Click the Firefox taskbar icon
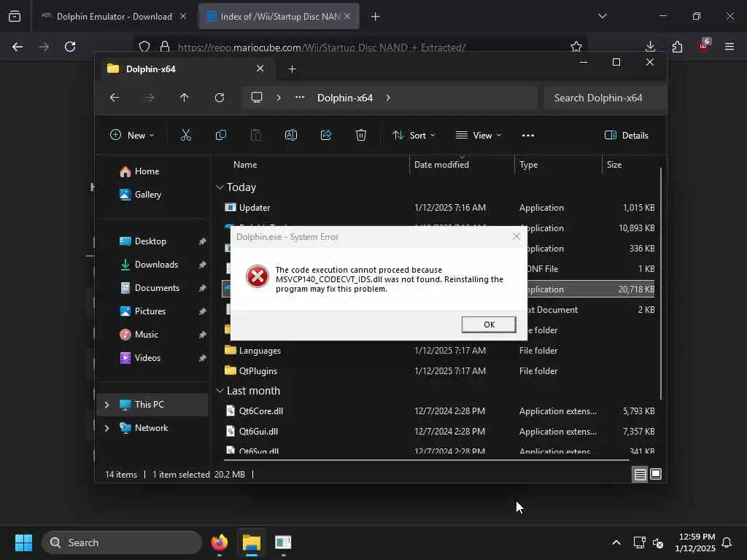 click(220, 542)
